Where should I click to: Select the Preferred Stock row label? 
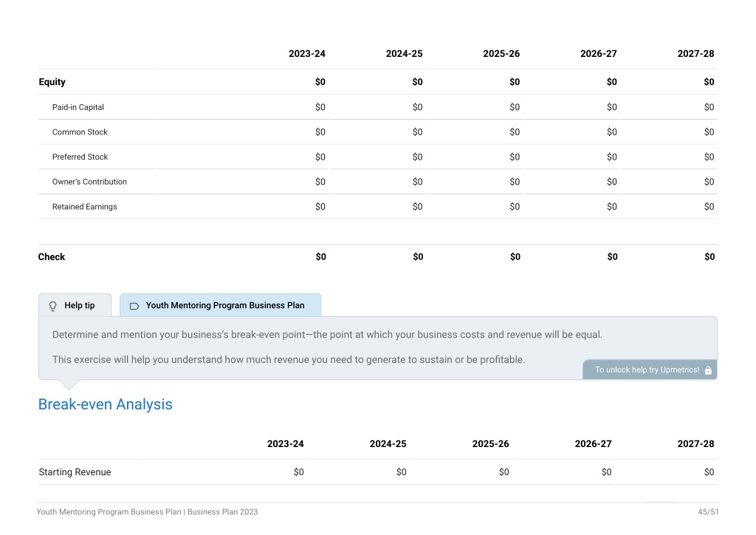click(x=80, y=157)
